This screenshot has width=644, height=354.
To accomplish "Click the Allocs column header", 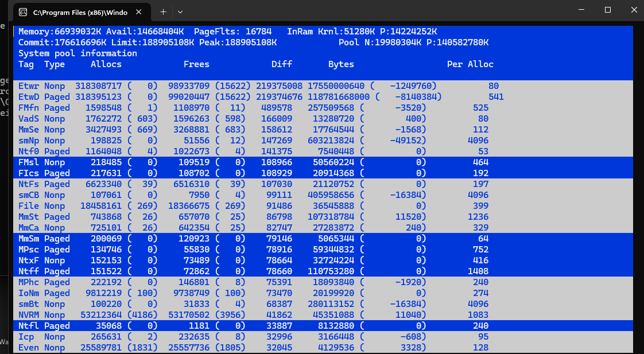I will (x=106, y=64).
